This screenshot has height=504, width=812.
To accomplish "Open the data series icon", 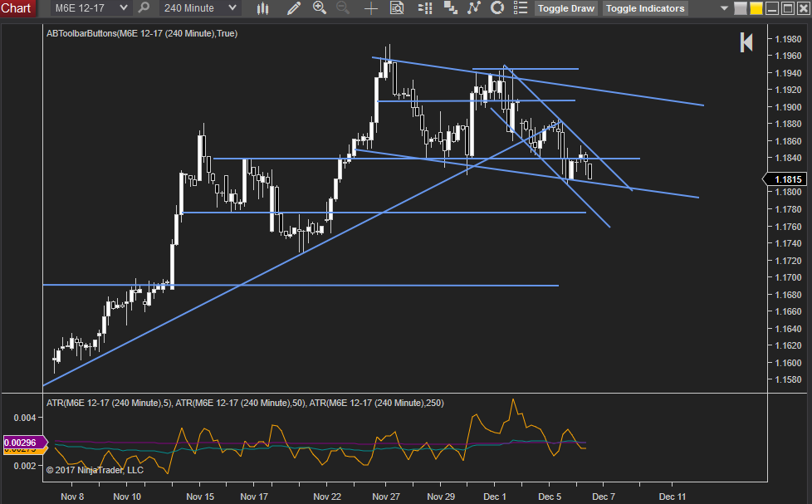I will click(x=451, y=7).
